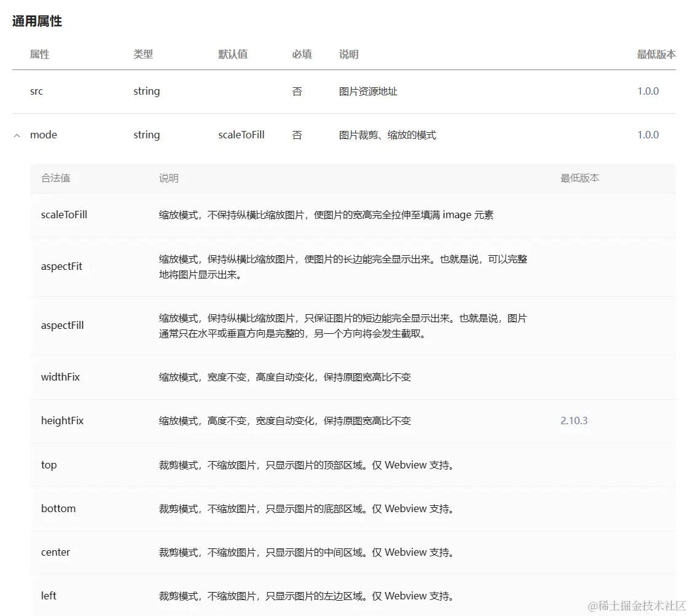
Task: Click the '否' required cell for src
Action: click(297, 91)
